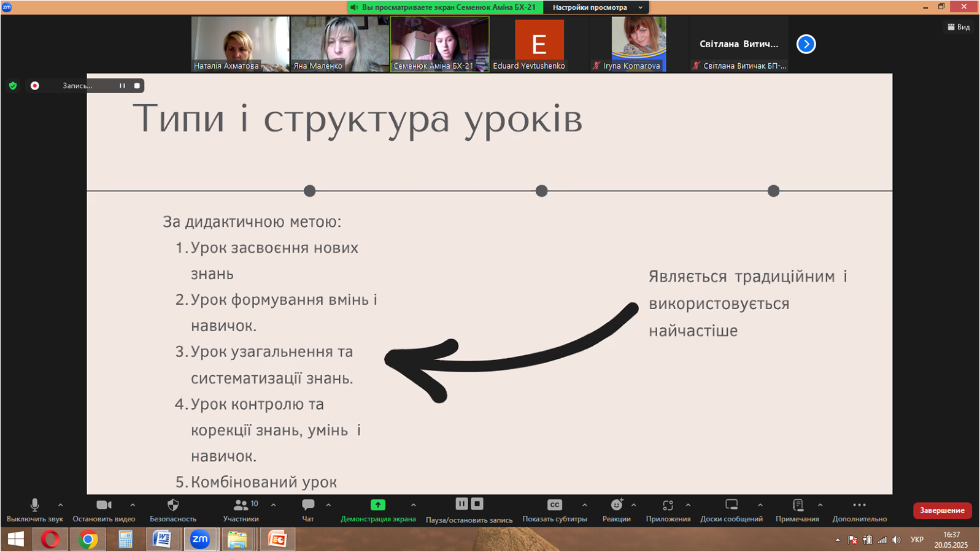Open the Participants (Участники) panel
Viewport: 980px width, 552px height.
(x=241, y=505)
